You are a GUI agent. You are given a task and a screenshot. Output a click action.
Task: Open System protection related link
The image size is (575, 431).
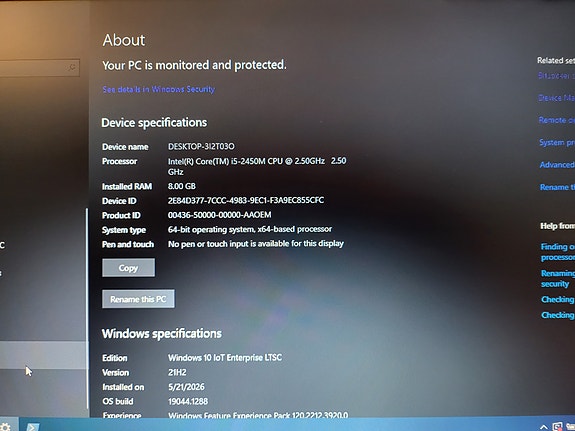557,142
